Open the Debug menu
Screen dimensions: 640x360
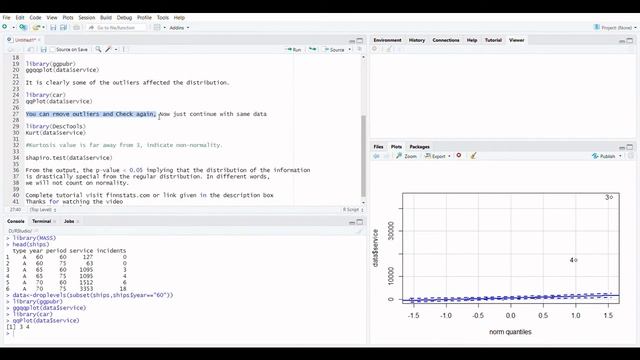124,18
